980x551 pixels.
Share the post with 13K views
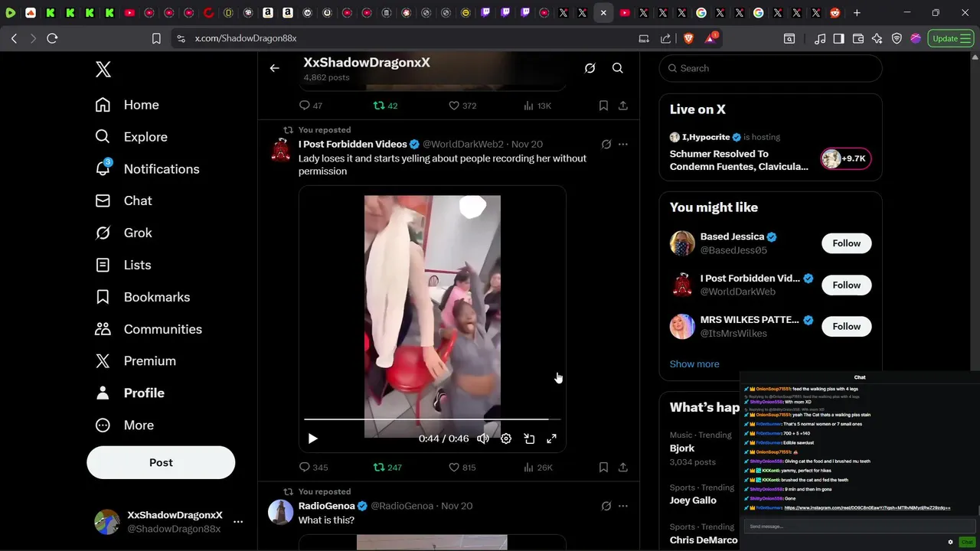pos(623,106)
